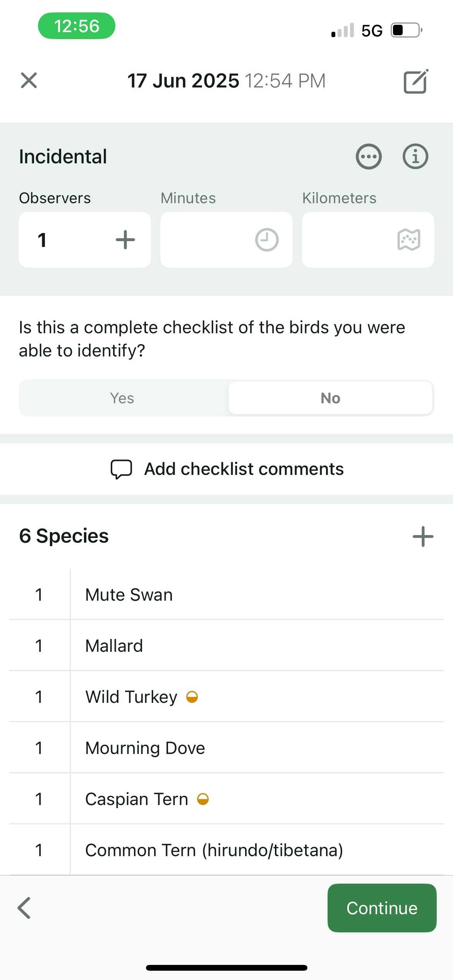This screenshot has height=980, width=453.
Task: Tap the clock icon in Minutes field
Action: [x=267, y=240]
